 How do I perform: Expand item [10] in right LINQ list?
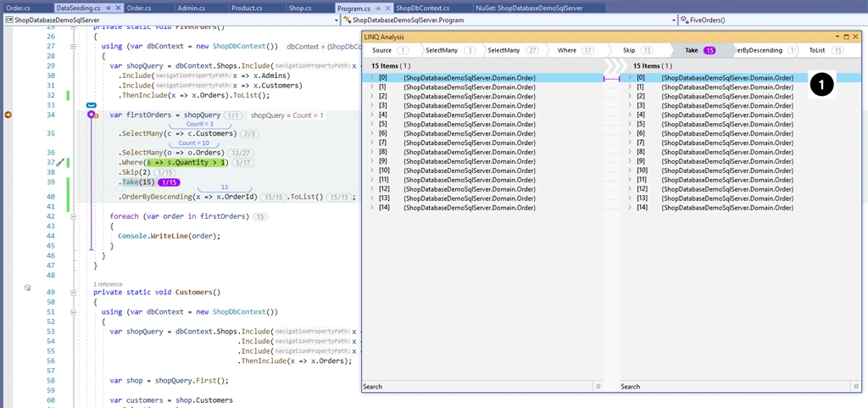(630, 170)
